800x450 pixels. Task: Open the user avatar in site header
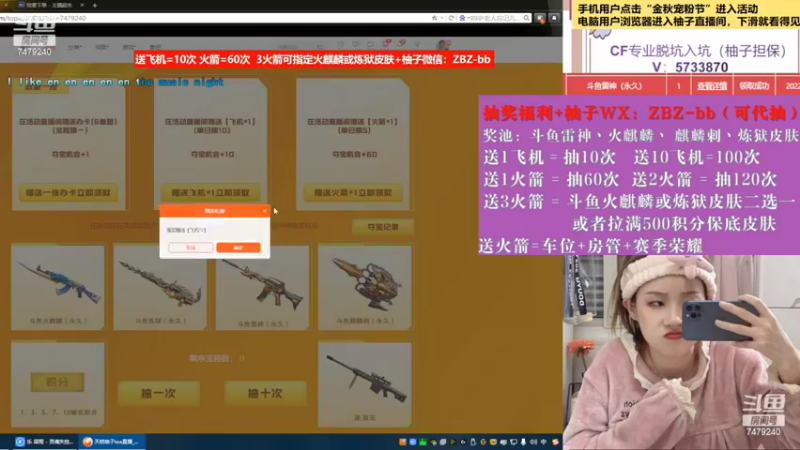click(443, 45)
